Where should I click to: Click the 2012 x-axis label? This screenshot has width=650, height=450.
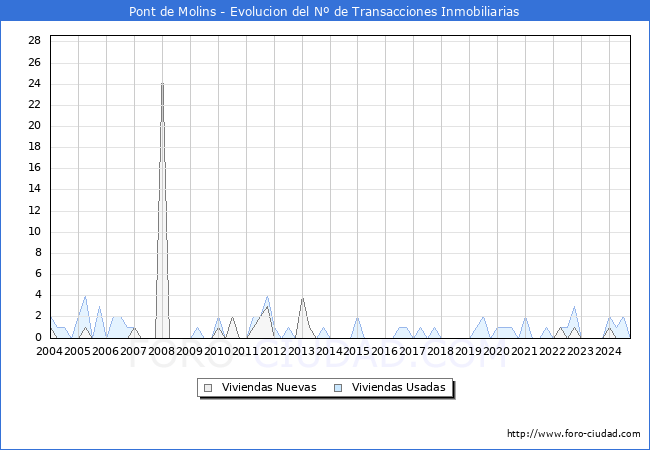pyautogui.click(x=273, y=351)
